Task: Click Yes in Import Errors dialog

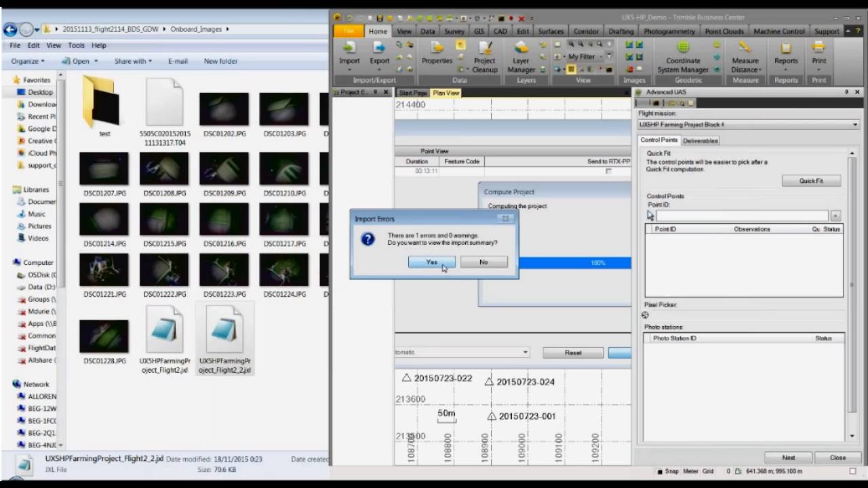Action: [432, 262]
